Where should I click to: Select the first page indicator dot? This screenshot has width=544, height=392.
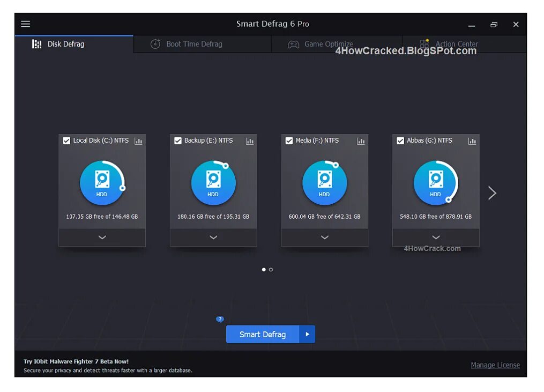264,269
